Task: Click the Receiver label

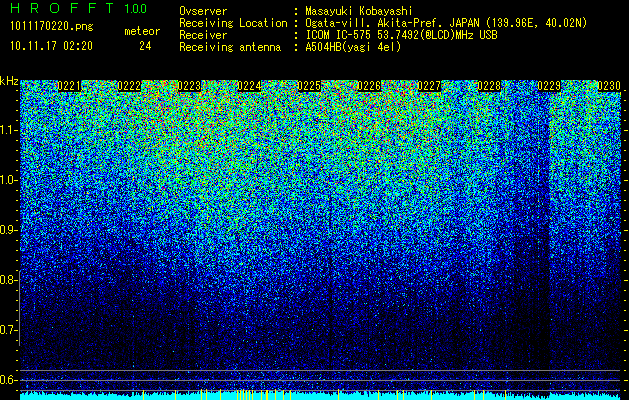Action: coord(203,35)
